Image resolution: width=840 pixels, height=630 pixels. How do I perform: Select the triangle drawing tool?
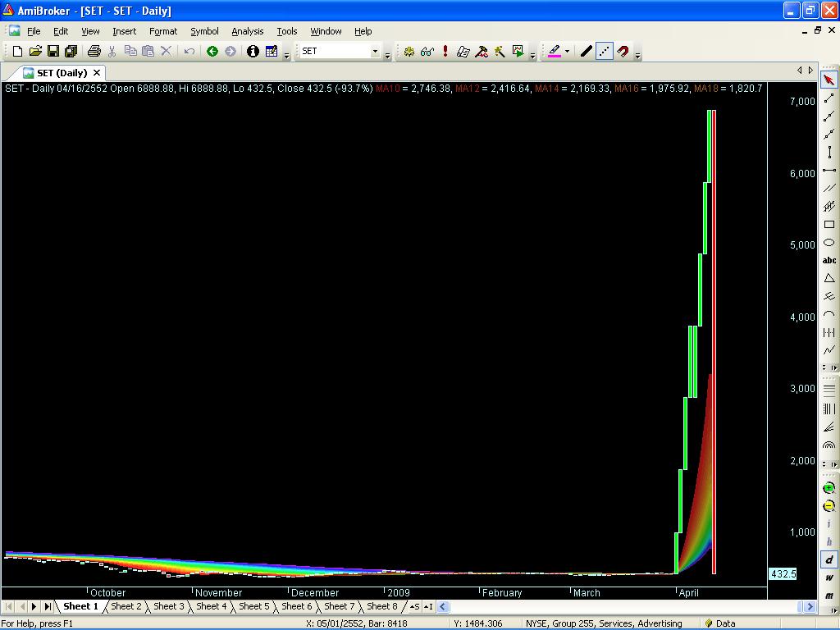click(829, 278)
